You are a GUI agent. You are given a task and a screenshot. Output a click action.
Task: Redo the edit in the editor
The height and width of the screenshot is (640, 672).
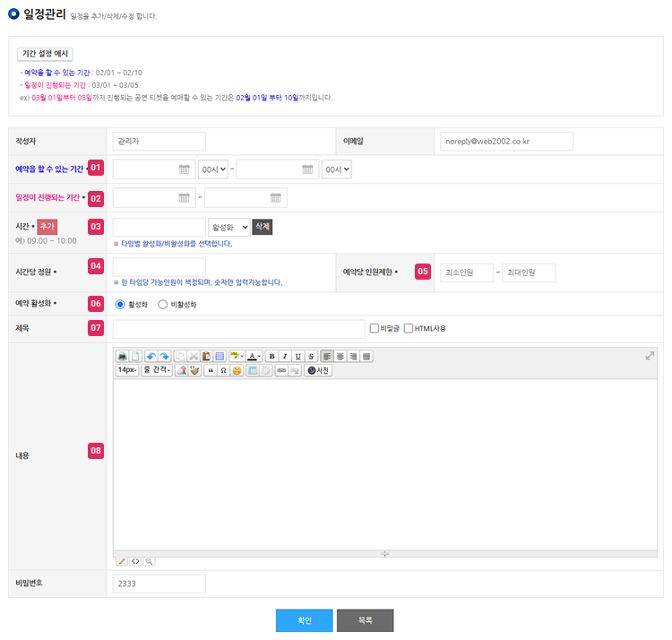[x=165, y=356]
